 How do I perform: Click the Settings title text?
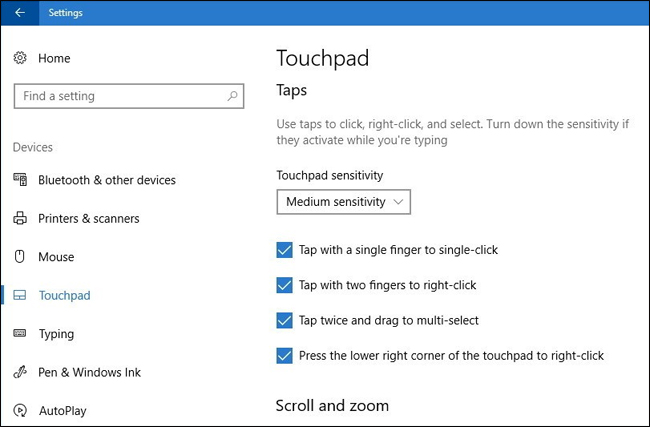coord(65,13)
